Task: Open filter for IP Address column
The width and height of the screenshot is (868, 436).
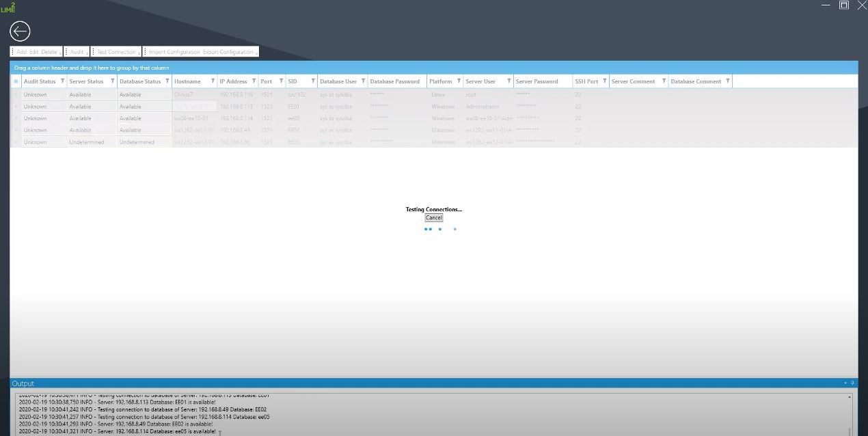Action: click(254, 81)
